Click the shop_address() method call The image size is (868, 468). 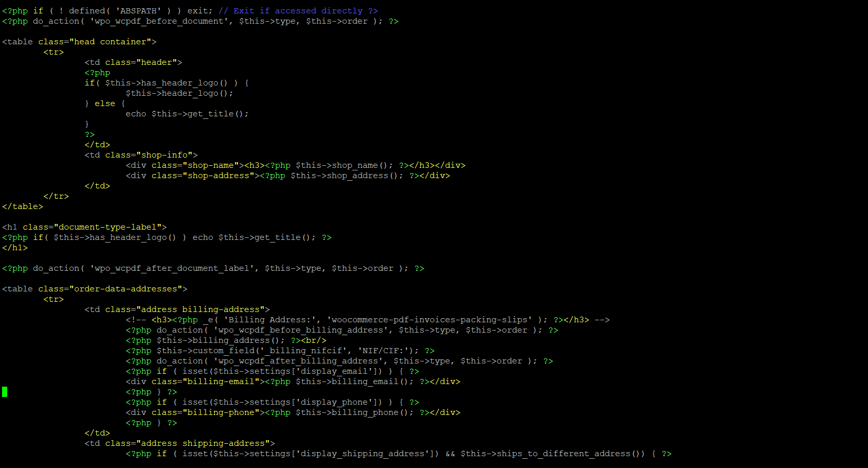coord(365,176)
